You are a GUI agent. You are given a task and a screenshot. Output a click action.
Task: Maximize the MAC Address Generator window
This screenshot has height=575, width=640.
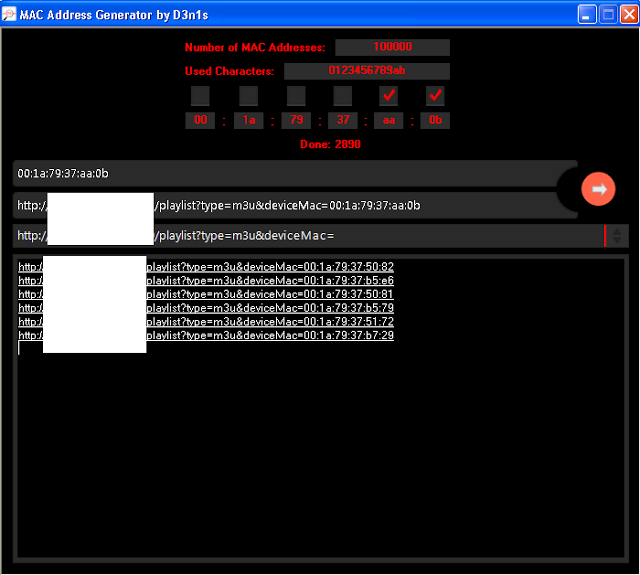tap(608, 15)
